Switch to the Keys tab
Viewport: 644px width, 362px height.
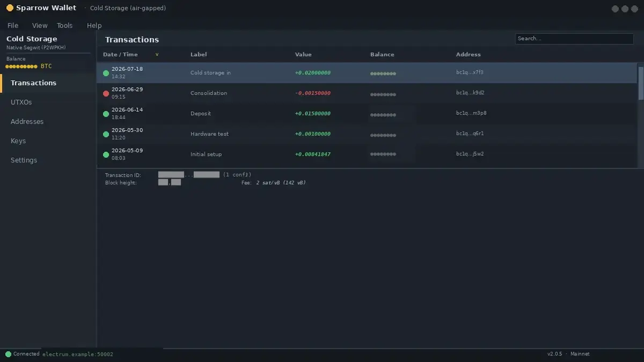click(48, 141)
